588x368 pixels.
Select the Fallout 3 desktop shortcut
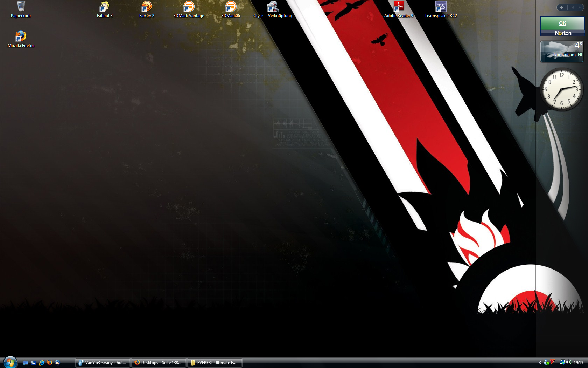pyautogui.click(x=105, y=7)
